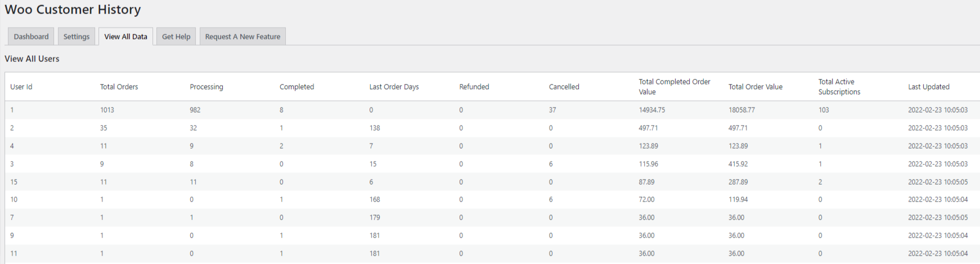Click total order value 415.92

738,164
